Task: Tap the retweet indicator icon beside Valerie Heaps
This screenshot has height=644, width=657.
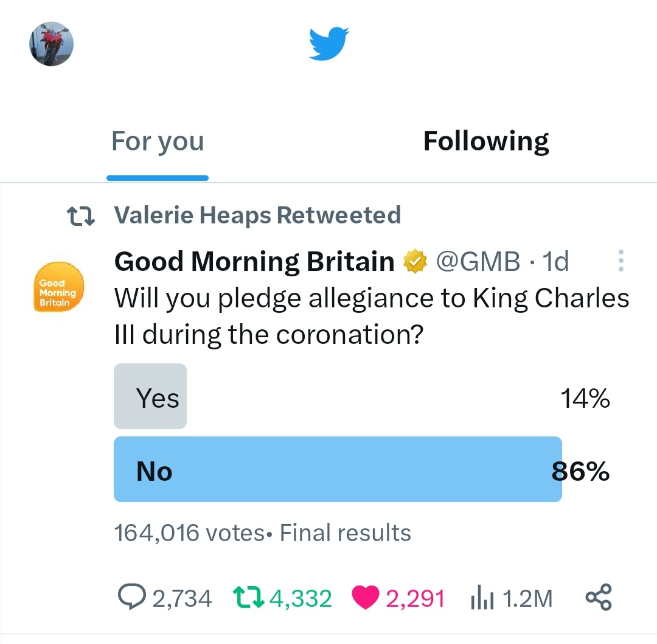Action: (x=80, y=216)
